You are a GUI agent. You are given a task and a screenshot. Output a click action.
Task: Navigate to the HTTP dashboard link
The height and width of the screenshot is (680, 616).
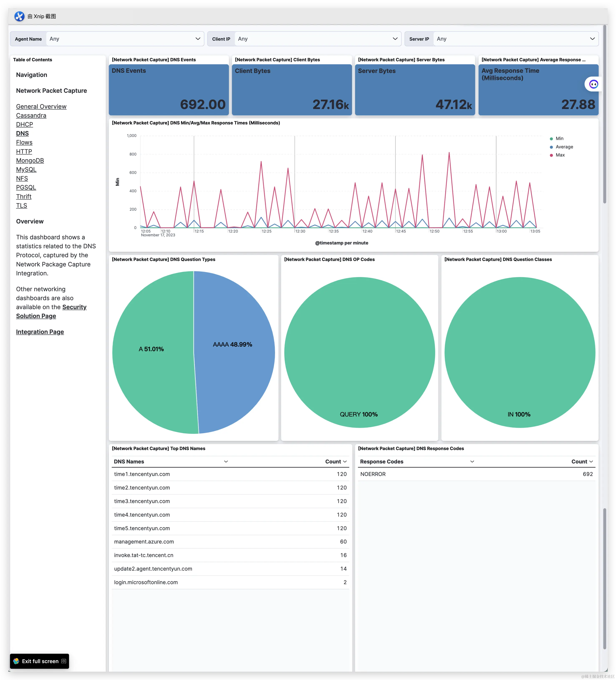[24, 152]
